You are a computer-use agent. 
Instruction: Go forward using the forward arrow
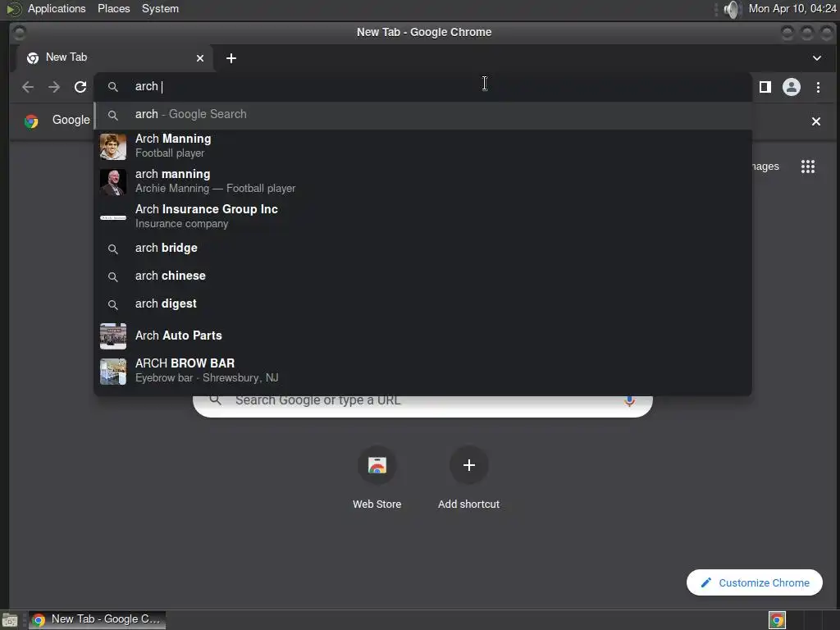pos(54,87)
